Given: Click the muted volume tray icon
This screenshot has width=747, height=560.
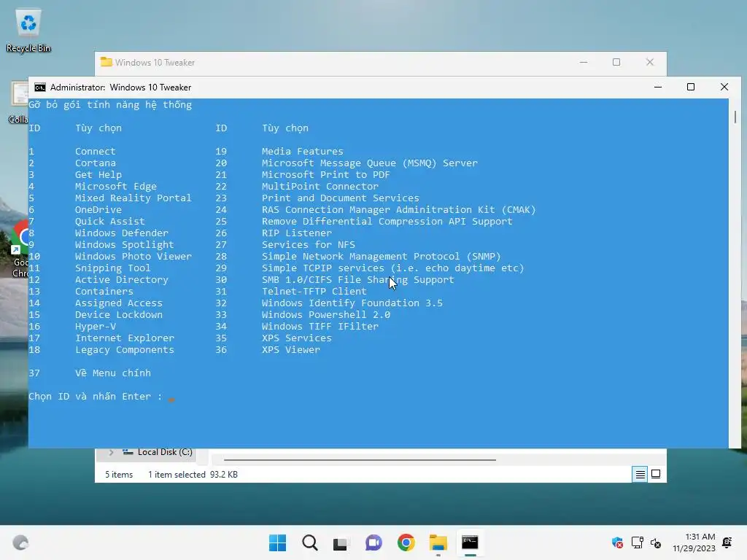Looking at the screenshot, I should tap(656, 542).
